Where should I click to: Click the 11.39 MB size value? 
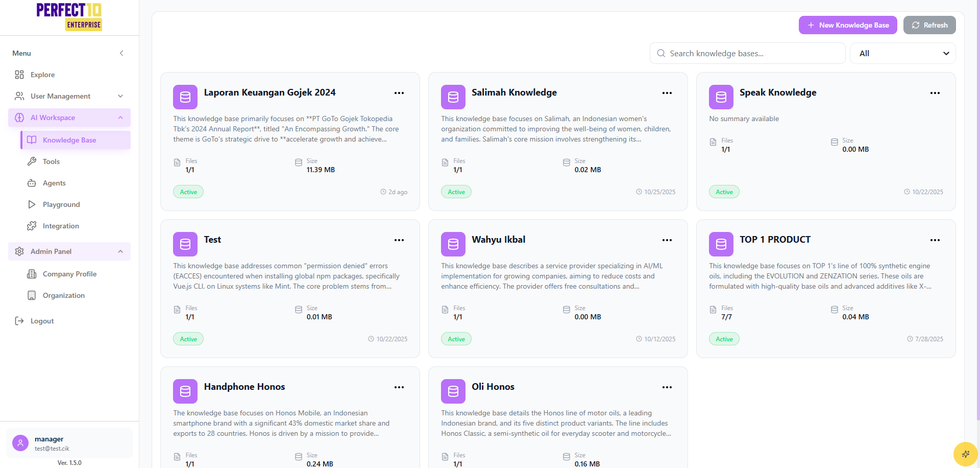[321, 170]
